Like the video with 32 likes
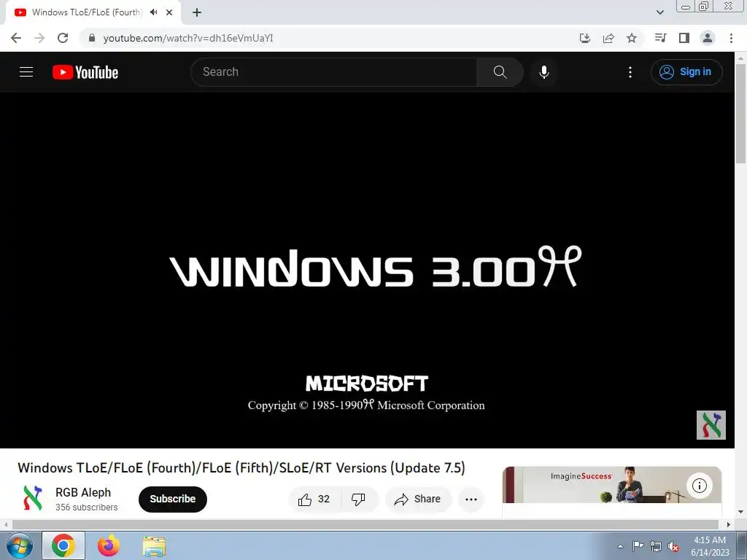 [x=315, y=499]
